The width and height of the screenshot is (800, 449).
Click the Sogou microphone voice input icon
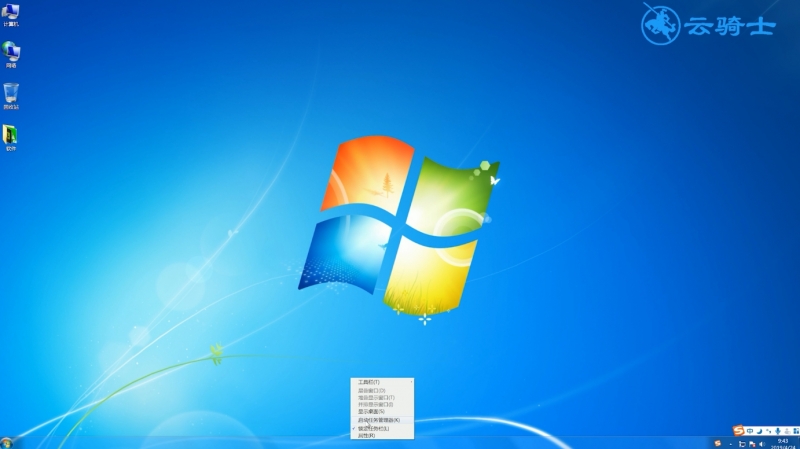click(778, 432)
